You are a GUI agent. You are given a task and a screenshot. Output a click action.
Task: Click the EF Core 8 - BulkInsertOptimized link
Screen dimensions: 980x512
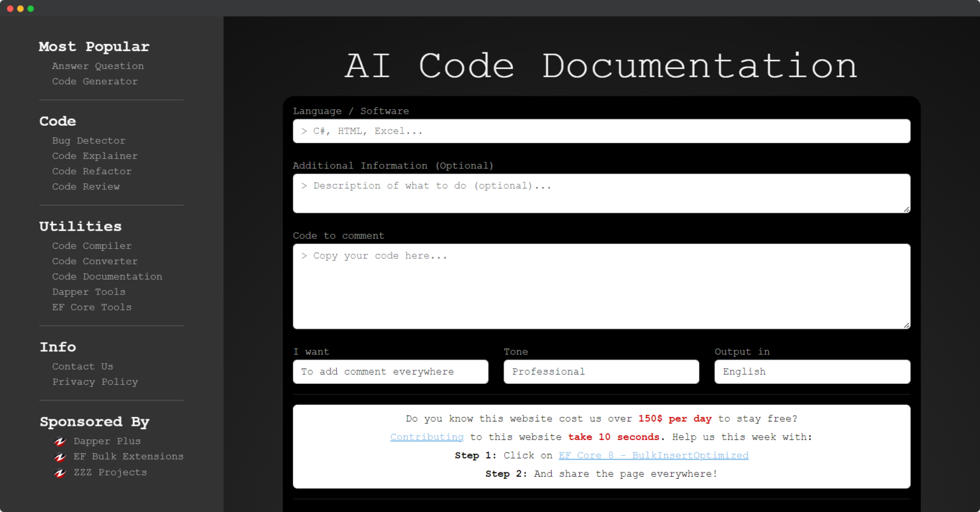click(653, 455)
